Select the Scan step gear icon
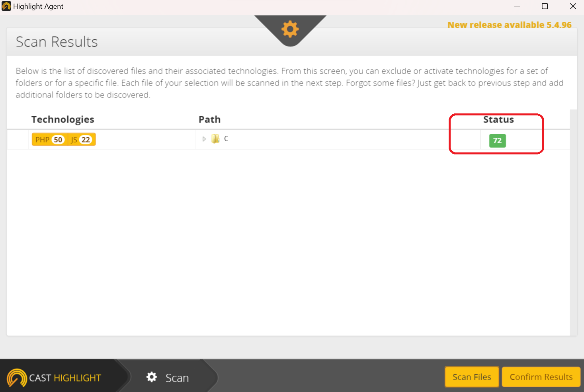Image resolution: width=584 pixels, height=392 pixels. (152, 377)
